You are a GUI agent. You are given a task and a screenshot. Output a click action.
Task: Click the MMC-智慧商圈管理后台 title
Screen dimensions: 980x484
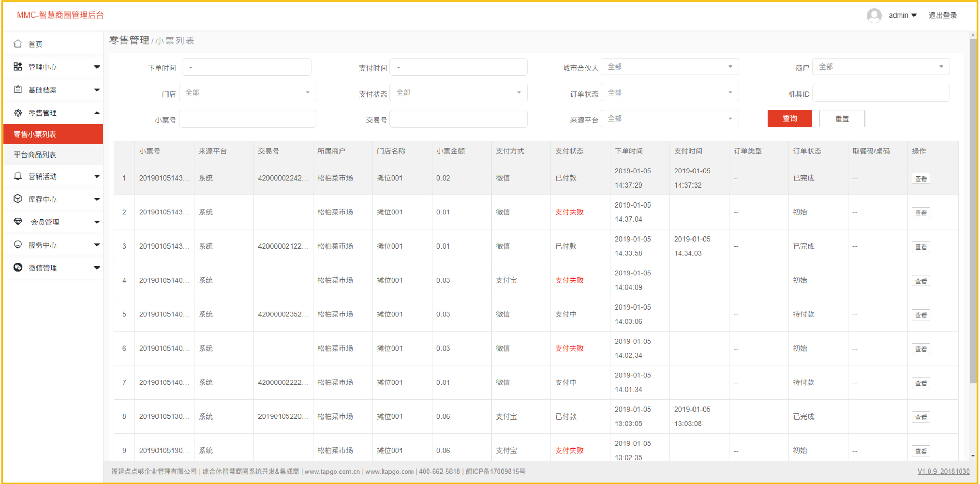[x=60, y=15]
